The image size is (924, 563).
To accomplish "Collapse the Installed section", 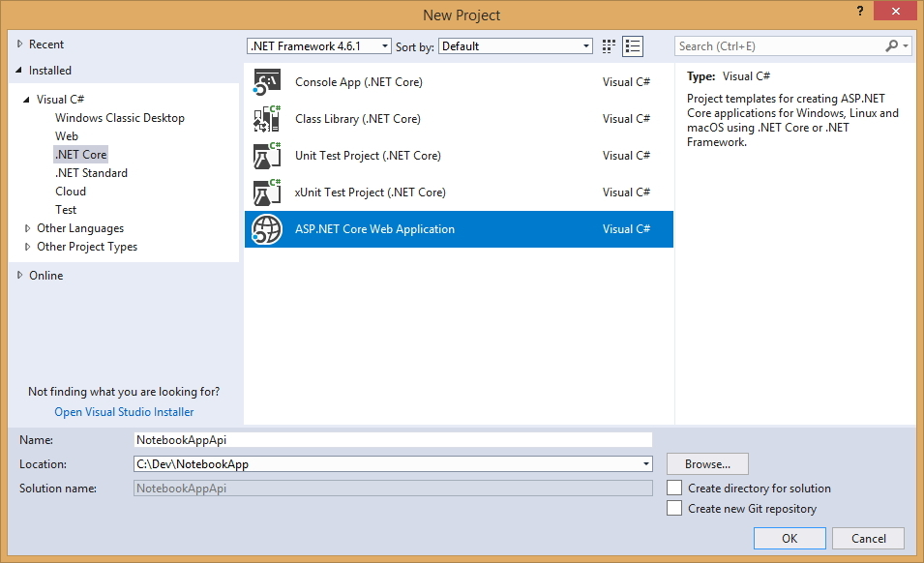I will coord(19,70).
